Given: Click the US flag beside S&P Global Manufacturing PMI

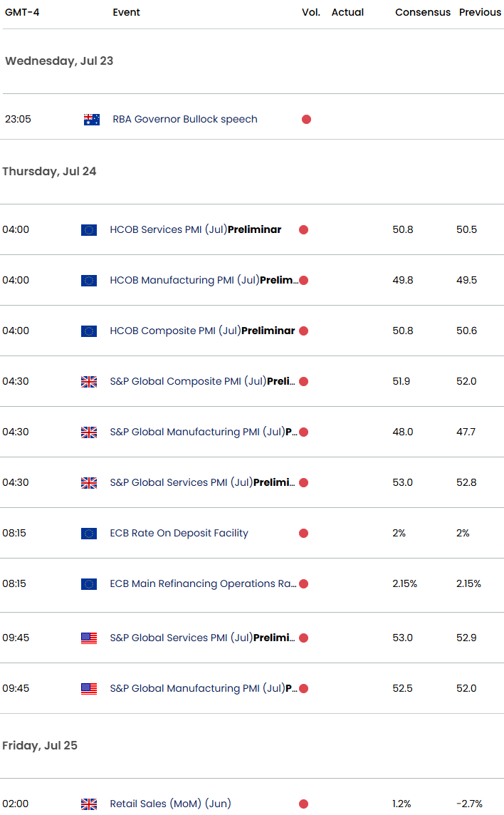Looking at the screenshot, I should click(x=89, y=689).
